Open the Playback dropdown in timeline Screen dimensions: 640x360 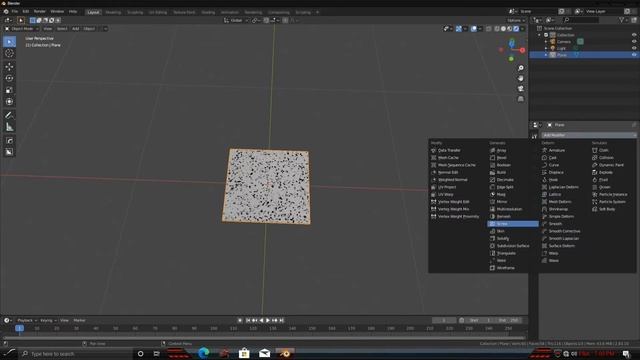(x=27, y=320)
